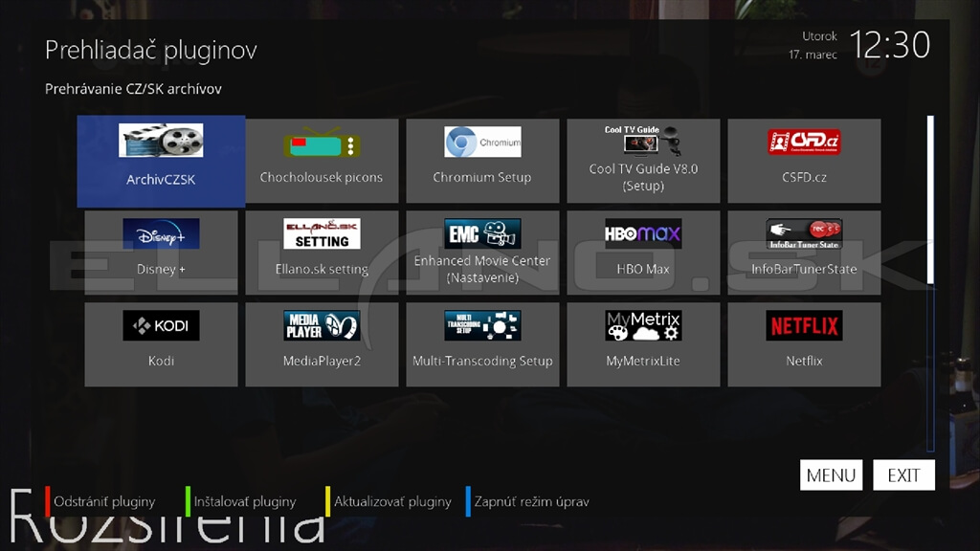Open the Disney+ plugin
980x551 pixels.
tap(161, 253)
